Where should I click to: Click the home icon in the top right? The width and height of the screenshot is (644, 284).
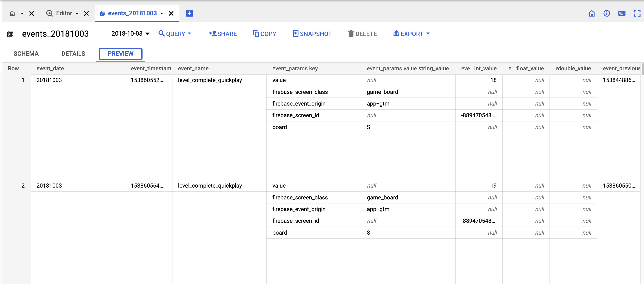point(592,13)
